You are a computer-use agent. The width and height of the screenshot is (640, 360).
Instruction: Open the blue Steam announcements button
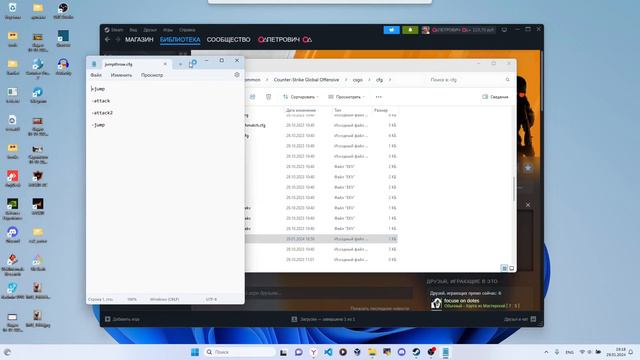coord(391,30)
